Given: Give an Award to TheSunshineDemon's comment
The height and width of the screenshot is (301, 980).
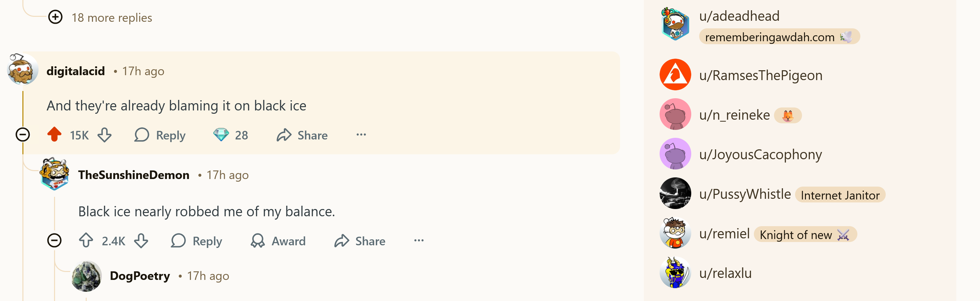Looking at the screenshot, I should coord(278,241).
